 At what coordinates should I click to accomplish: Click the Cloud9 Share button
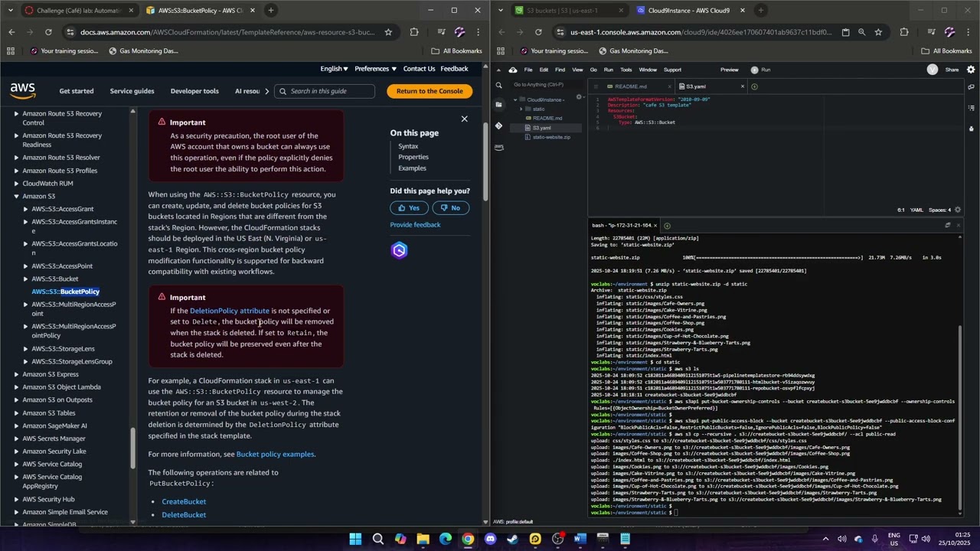point(952,70)
